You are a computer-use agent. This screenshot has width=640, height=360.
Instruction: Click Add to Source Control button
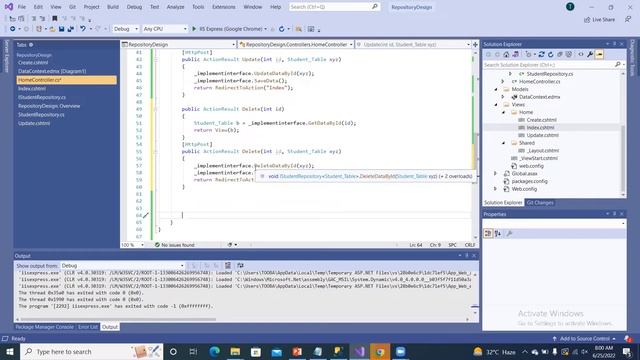pyautogui.click(x=584, y=338)
